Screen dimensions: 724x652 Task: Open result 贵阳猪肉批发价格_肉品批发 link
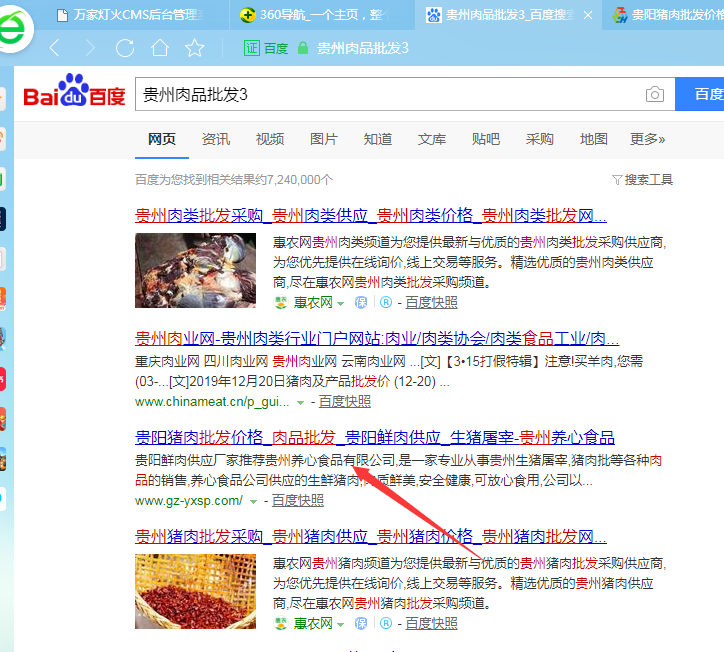point(374,437)
